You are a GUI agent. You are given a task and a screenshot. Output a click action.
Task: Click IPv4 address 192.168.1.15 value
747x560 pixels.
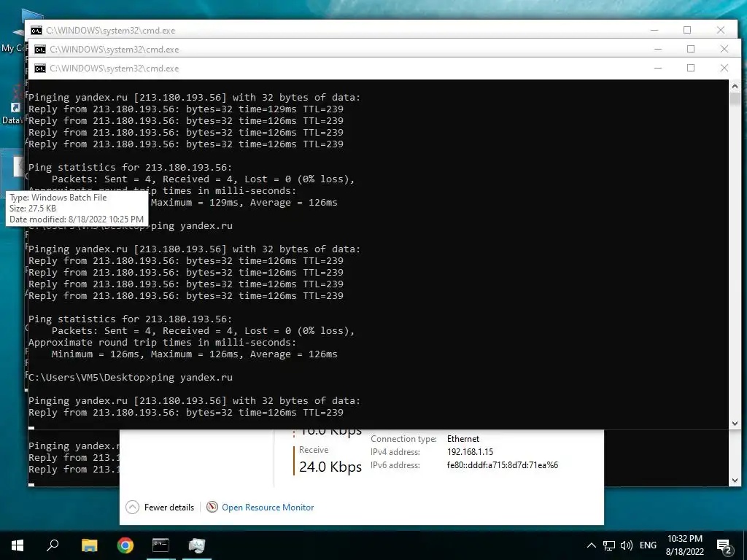470,452
